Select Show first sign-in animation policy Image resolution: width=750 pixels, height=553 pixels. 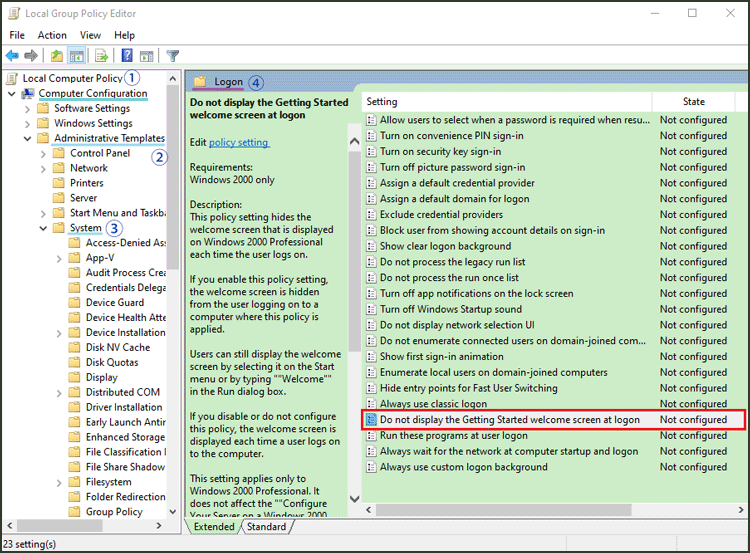(x=441, y=357)
